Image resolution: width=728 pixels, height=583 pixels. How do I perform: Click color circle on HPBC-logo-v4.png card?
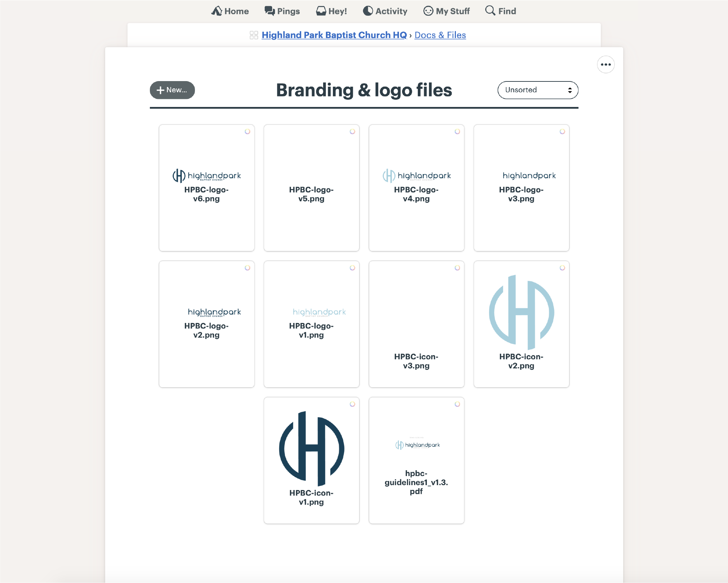coord(457,131)
